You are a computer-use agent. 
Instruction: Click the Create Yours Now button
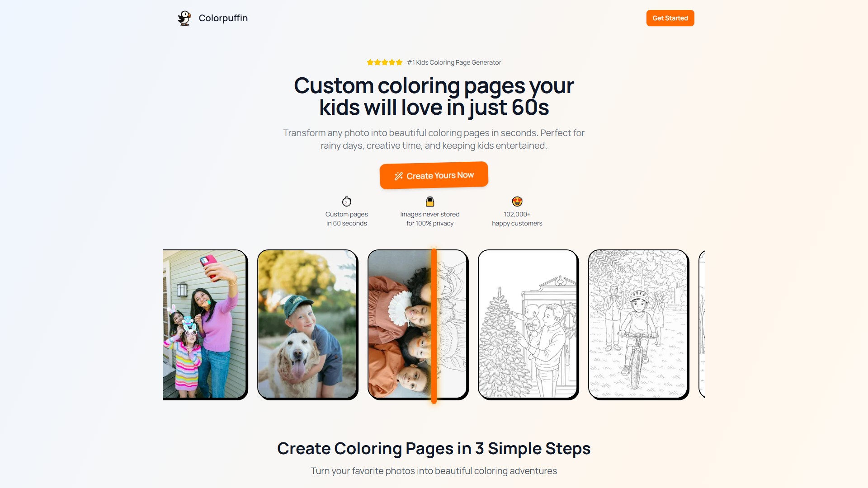pyautogui.click(x=434, y=175)
